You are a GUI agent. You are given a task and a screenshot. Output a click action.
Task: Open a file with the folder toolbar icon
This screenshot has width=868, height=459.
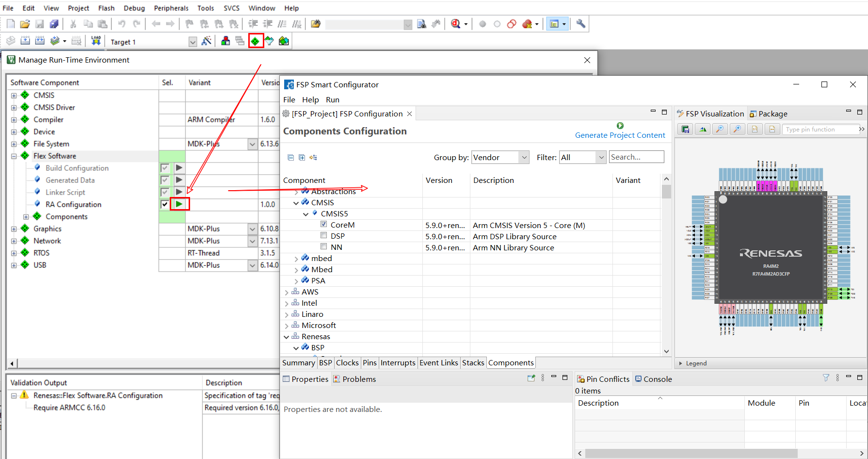[25, 24]
